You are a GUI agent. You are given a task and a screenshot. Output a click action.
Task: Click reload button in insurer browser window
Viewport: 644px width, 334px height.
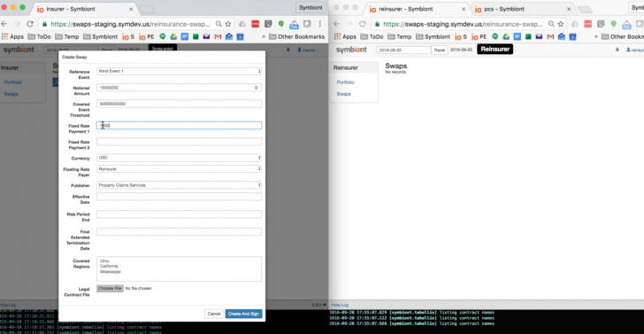(30, 24)
